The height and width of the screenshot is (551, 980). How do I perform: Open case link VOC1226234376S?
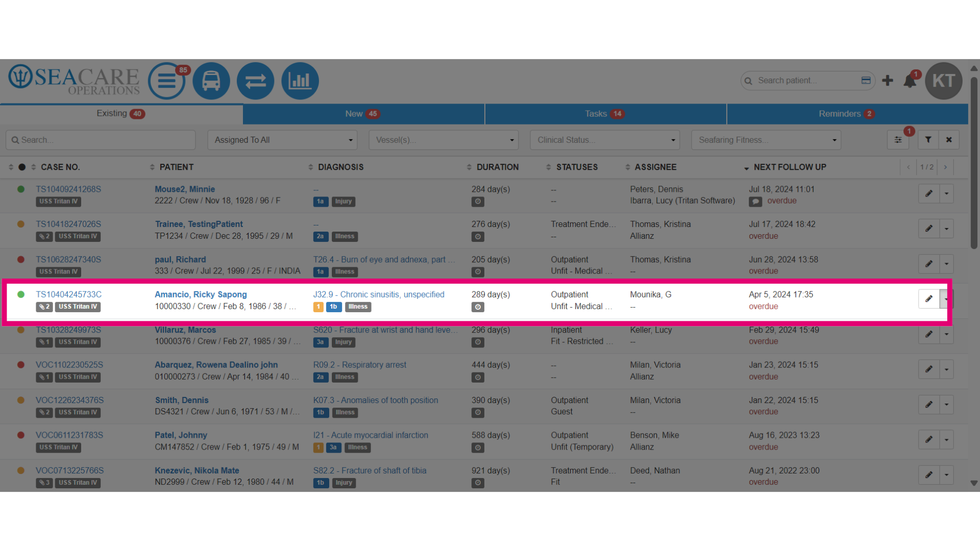coord(69,400)
